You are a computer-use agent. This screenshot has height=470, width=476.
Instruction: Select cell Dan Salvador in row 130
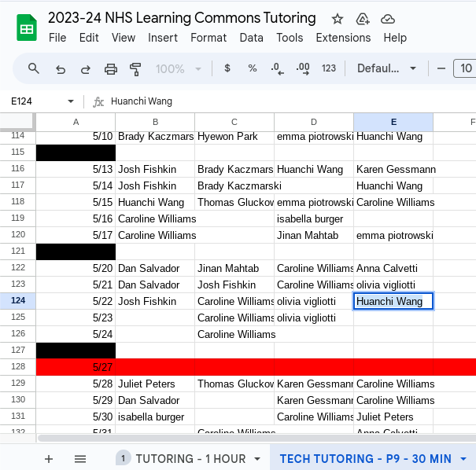click(155, 400)
